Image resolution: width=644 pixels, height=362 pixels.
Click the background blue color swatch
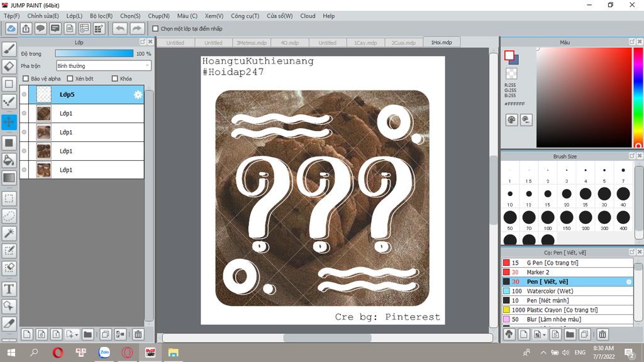click(x=514, y=60)
